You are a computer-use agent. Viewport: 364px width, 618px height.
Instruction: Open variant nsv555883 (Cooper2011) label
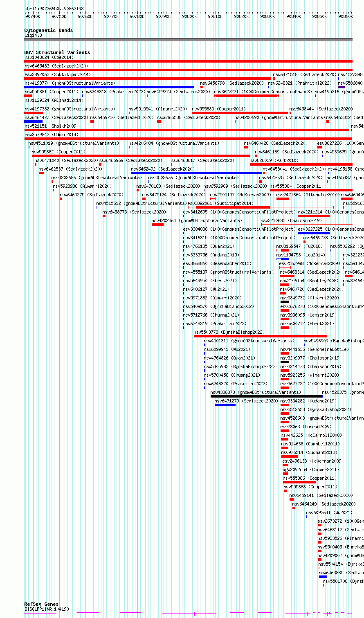[219, 109]
